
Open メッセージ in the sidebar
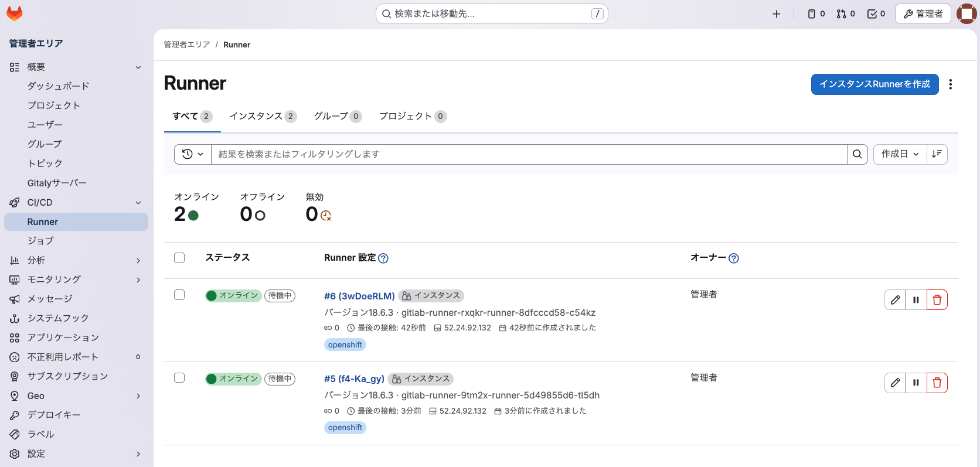76,299
